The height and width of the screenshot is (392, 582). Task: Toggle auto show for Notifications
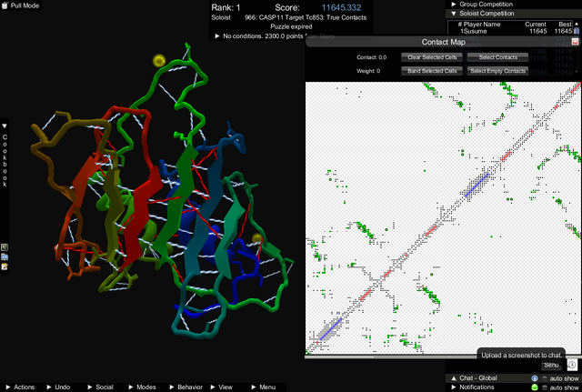[545, 387]
